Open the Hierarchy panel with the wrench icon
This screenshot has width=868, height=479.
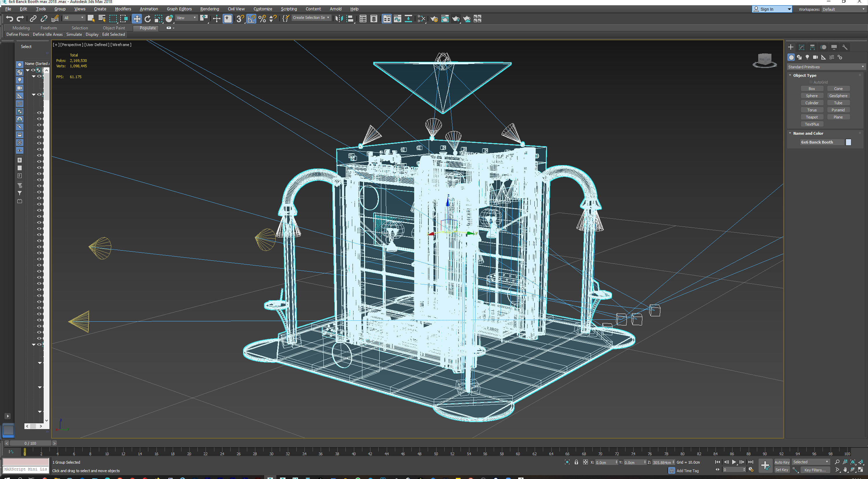[845, 47]
